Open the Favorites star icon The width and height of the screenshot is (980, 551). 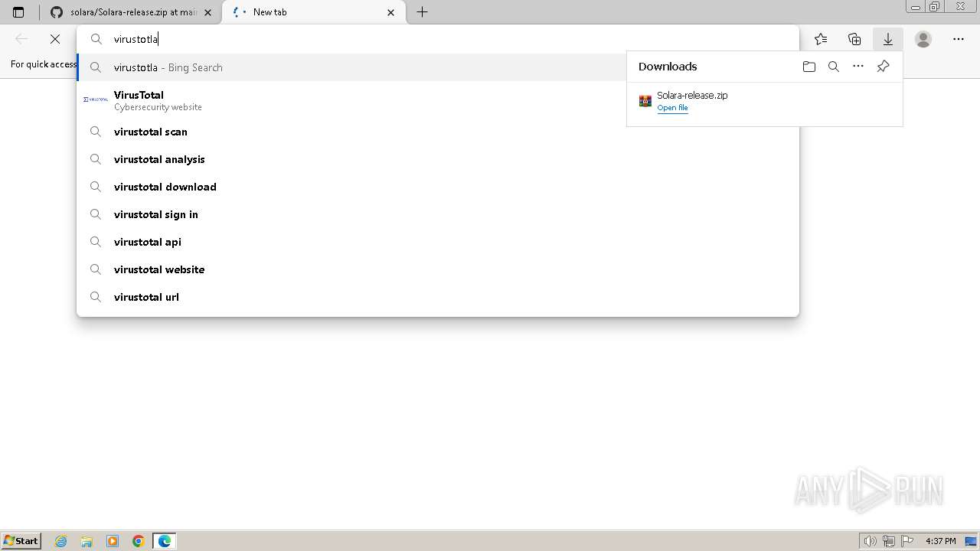(x=821, y=39)
